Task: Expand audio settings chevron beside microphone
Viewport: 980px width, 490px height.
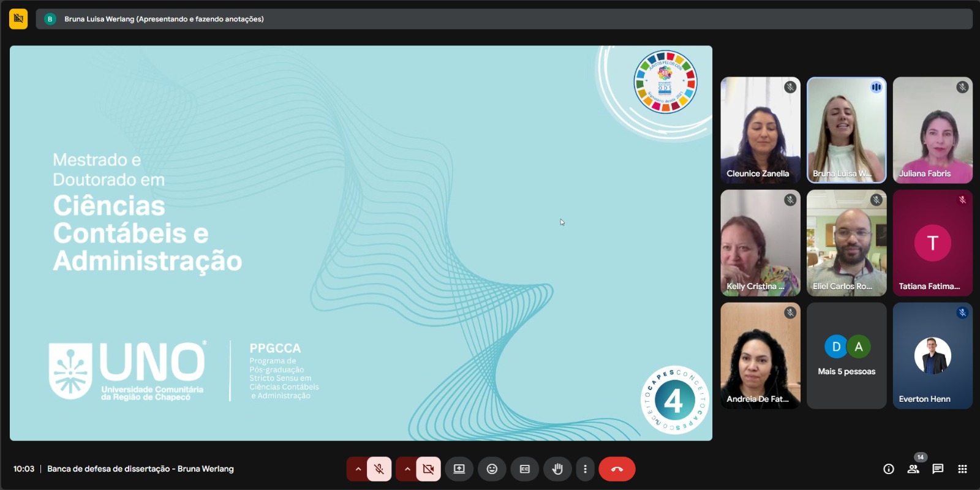Action: 358,469
